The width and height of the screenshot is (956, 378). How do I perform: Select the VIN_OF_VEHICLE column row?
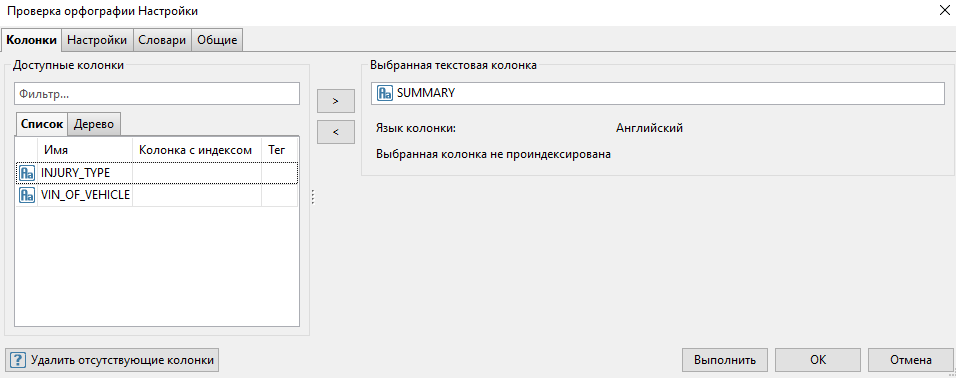pyautogui.click(x=157, y=195)
